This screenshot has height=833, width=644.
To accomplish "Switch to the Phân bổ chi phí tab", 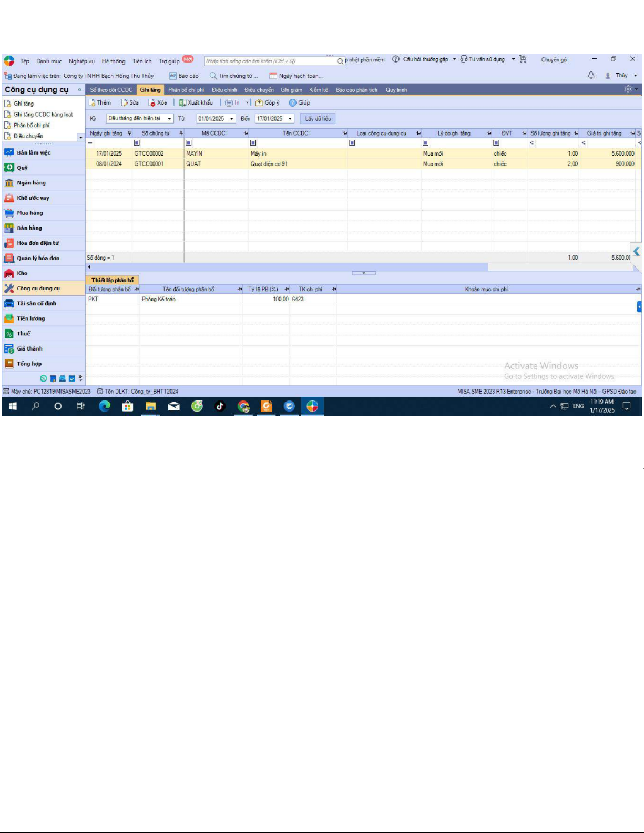I will [x=186, y=90].
